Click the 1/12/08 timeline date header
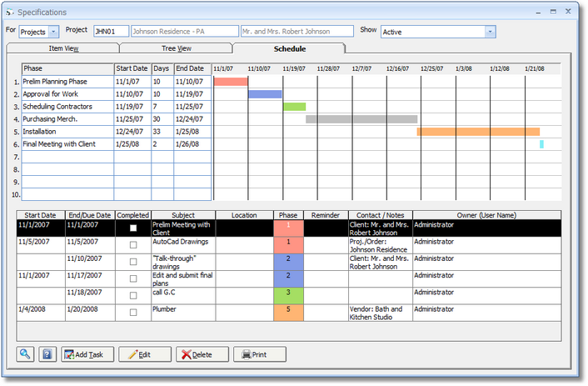The width and height of the screenshot is (588, 386). [x=500, y=68]
